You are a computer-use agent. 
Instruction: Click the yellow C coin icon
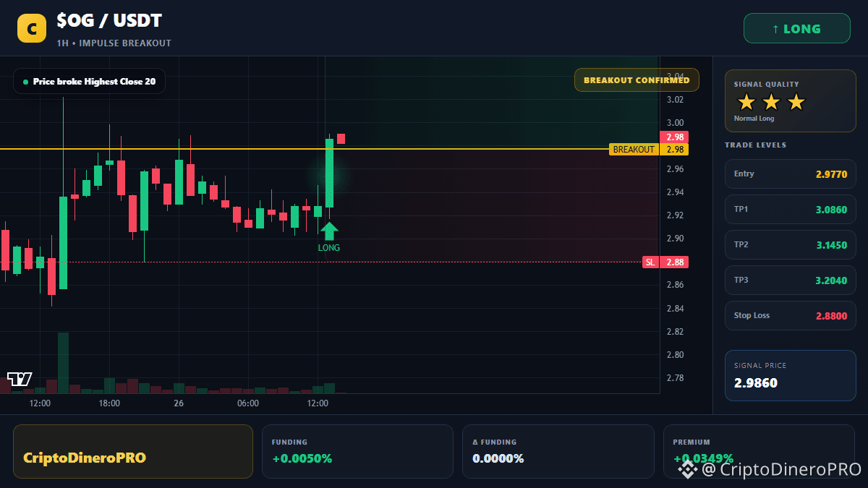(32, 29)
